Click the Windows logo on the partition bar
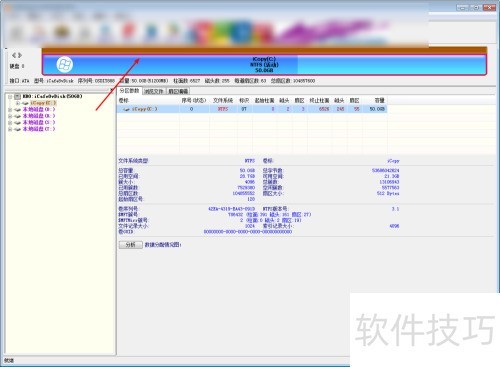Screen dimensions: 500x367 tap(64, 64)
